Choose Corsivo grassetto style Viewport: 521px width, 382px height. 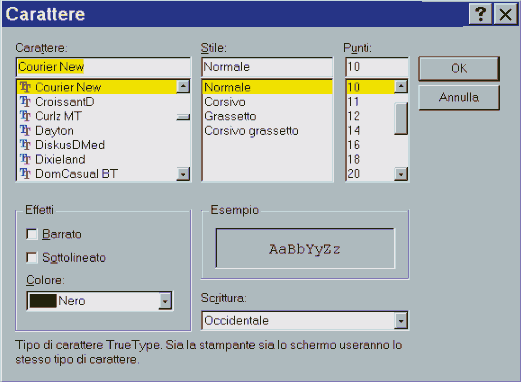click(251, 131)
